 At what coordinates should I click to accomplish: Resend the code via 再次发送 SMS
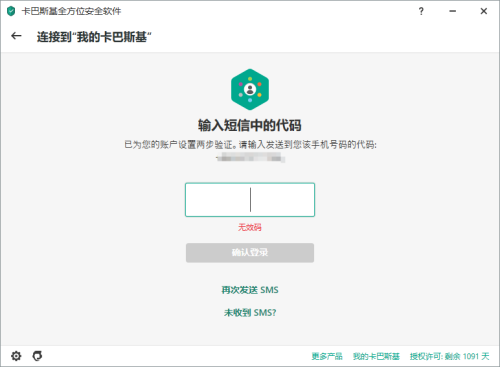[x=250, y=290]
